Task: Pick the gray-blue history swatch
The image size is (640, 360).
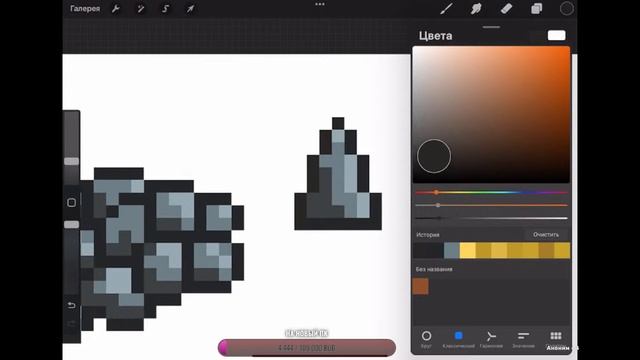Action: pyautogui.click(x=451, y=250)
